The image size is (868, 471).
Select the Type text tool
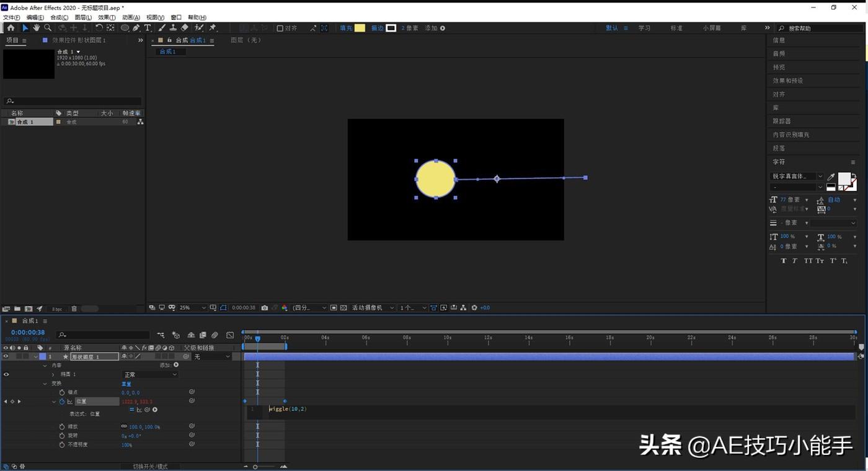point(148,28)
